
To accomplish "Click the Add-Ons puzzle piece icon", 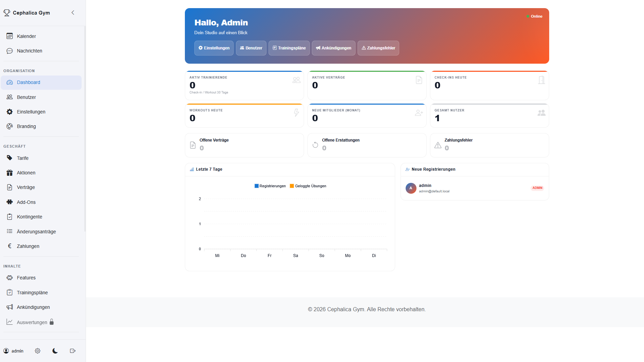I will coord(9,202).
